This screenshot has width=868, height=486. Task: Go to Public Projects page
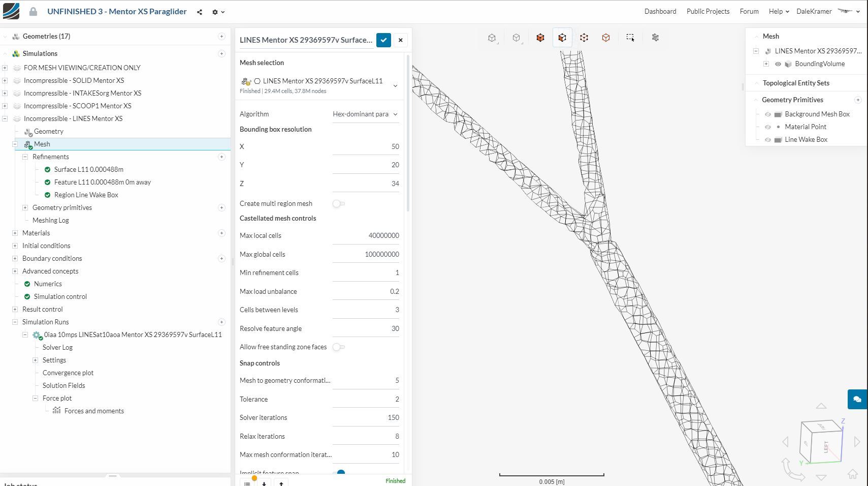coord(708,12)
